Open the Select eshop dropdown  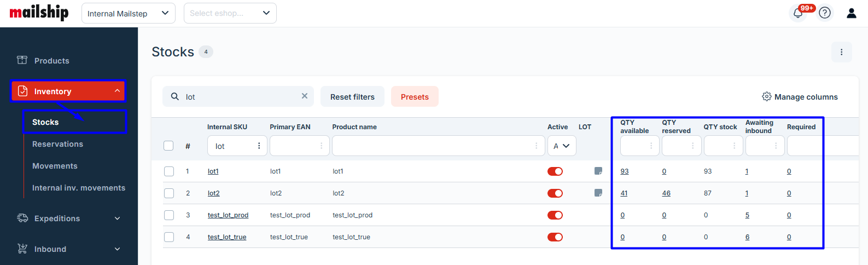point(230,13)
